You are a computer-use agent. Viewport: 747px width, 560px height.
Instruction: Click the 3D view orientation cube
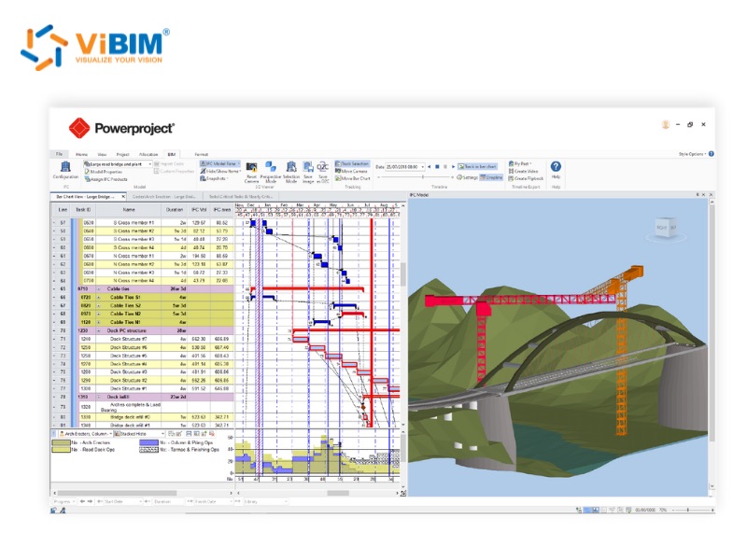(x=666, y=229)
